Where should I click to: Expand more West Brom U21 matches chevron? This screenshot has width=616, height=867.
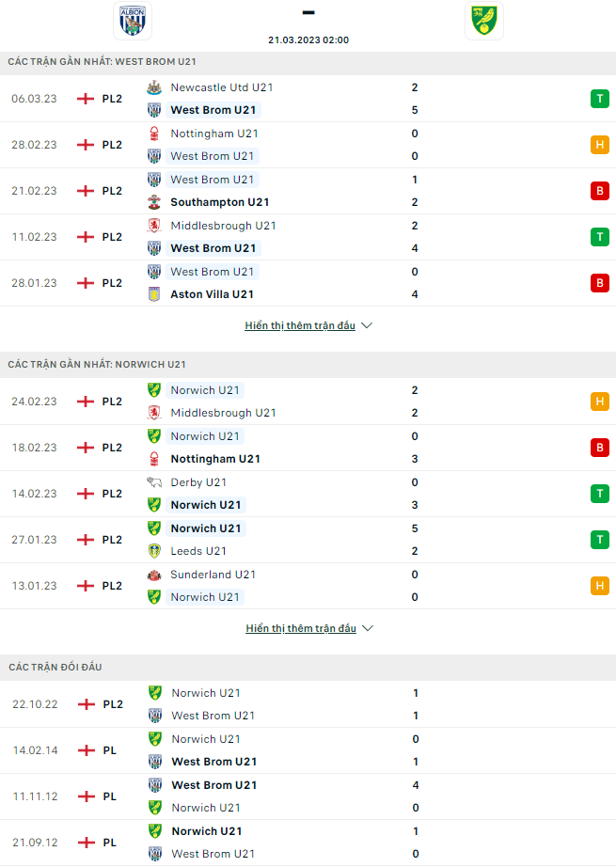pos(367,325)
